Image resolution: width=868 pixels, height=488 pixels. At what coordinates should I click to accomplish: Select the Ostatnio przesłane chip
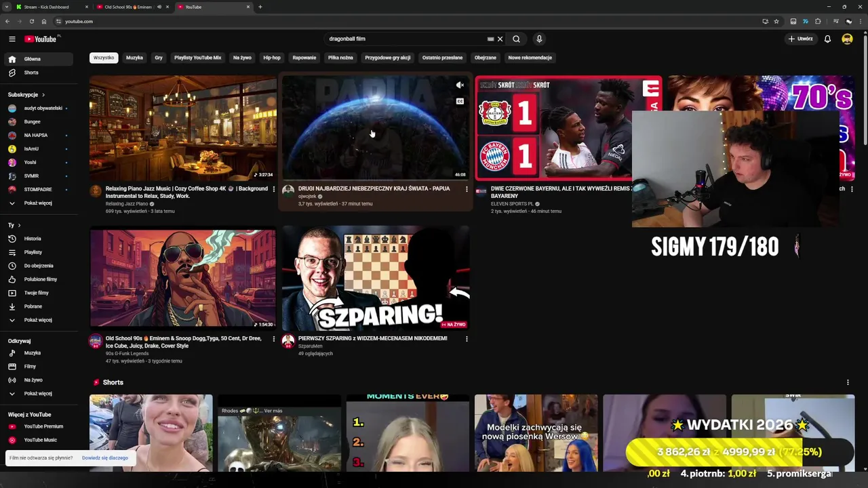(x=442, y=58)
